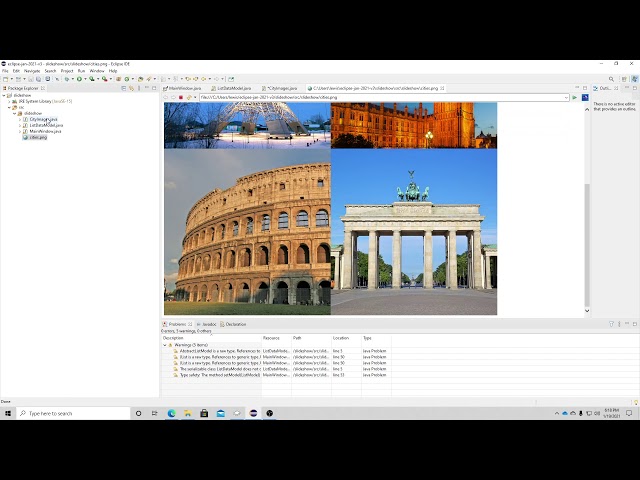
Task: Select cities.png file in Package Explorer
Action: pyautogui.click(x=38, y=137)
